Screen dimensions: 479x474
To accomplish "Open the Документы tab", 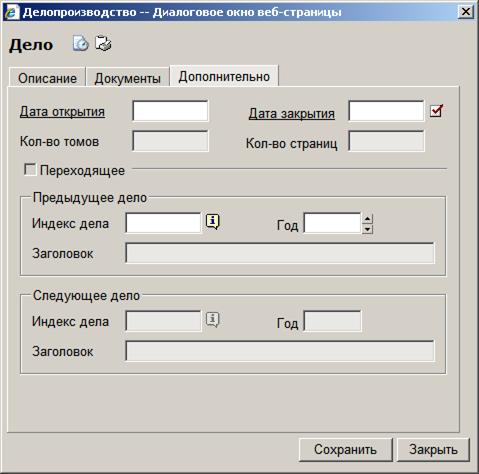I will 128,77.
